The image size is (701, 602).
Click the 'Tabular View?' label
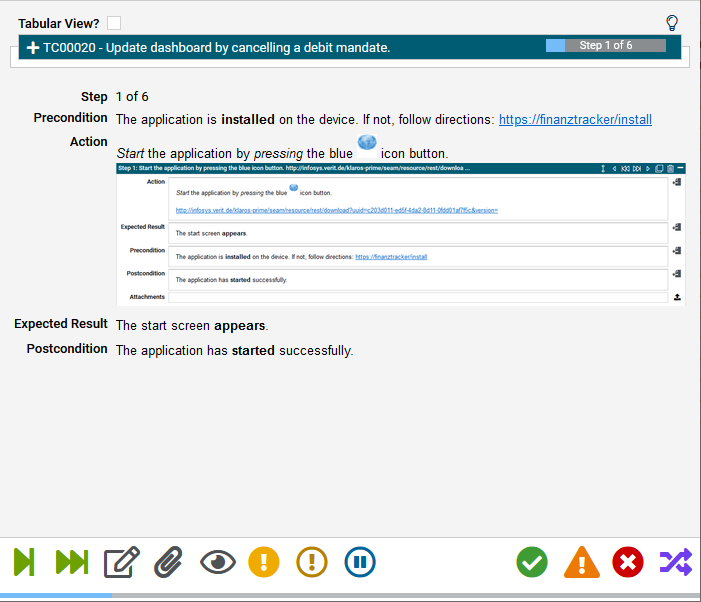[x=59, y=23]
